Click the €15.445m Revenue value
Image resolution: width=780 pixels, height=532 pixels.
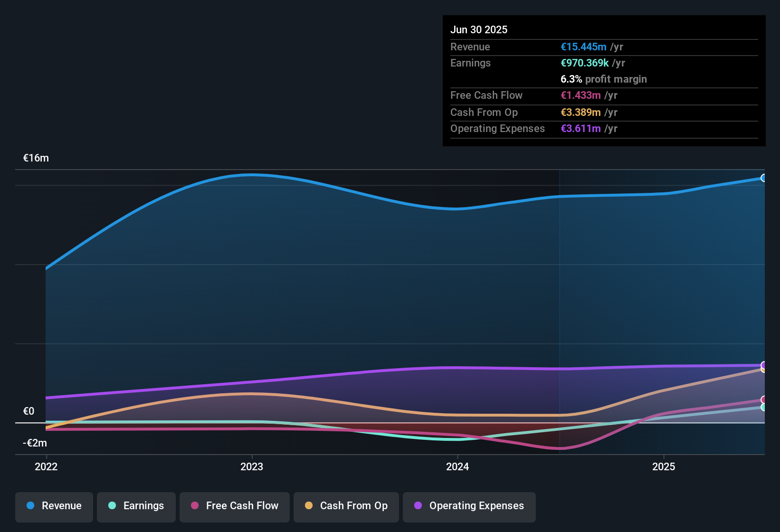pyautogui.click(x=584, y=47)
